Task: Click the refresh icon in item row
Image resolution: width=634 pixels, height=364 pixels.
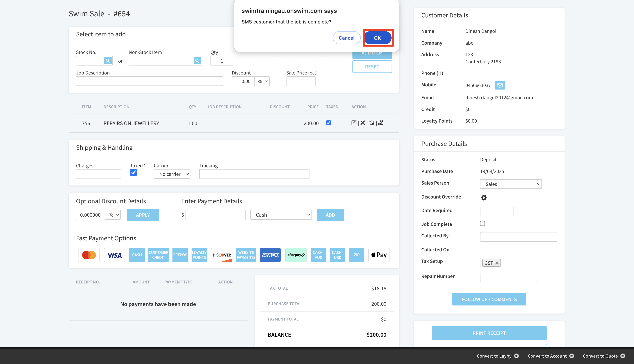Action: pyautogui.click(x=372, y=123)
